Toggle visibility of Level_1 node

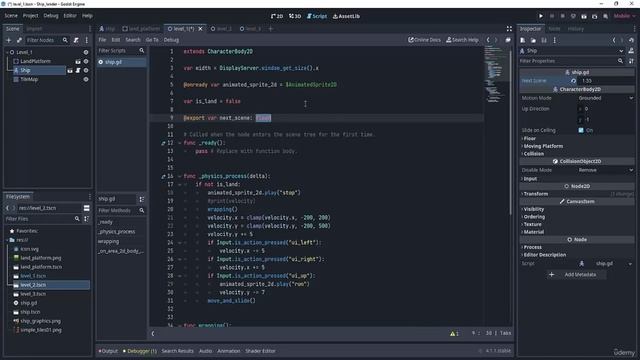coord(86,52)
